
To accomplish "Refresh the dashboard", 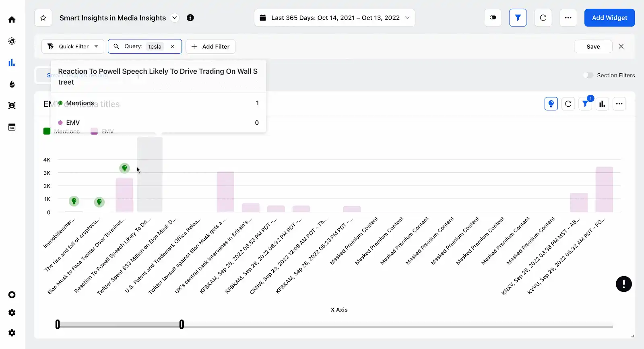I will [543, 18].
